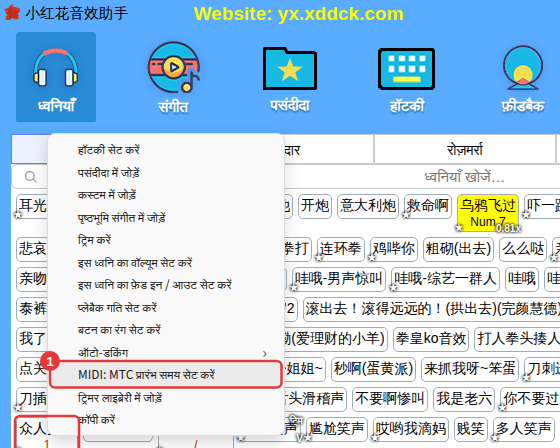The width and height of the screenshot is (560, 448).
Task: Choose पसंदीदा में जोड़ें from context menu
Action: pyautogui.click(x=166, y=173)
